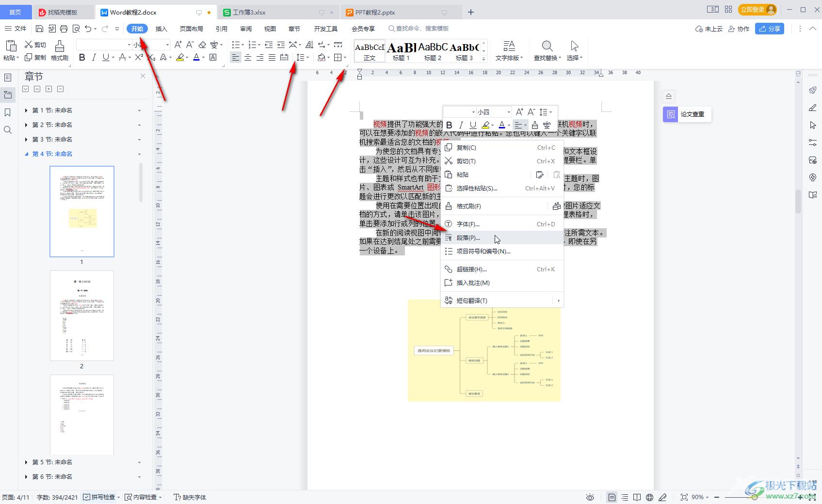Open the print preview icon
Viewport: 822px width, 504px height.
point(76,29)
